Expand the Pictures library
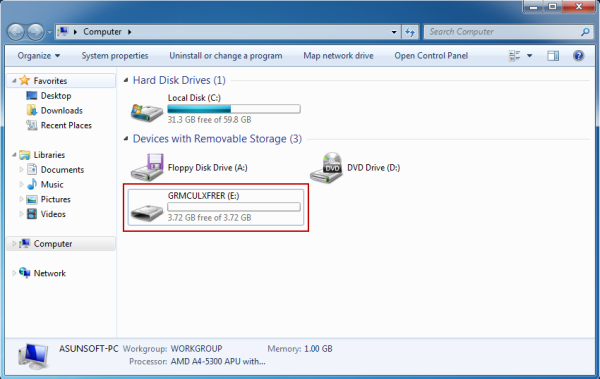This screenshot has height=379, width=600. [x=21, y=199]
